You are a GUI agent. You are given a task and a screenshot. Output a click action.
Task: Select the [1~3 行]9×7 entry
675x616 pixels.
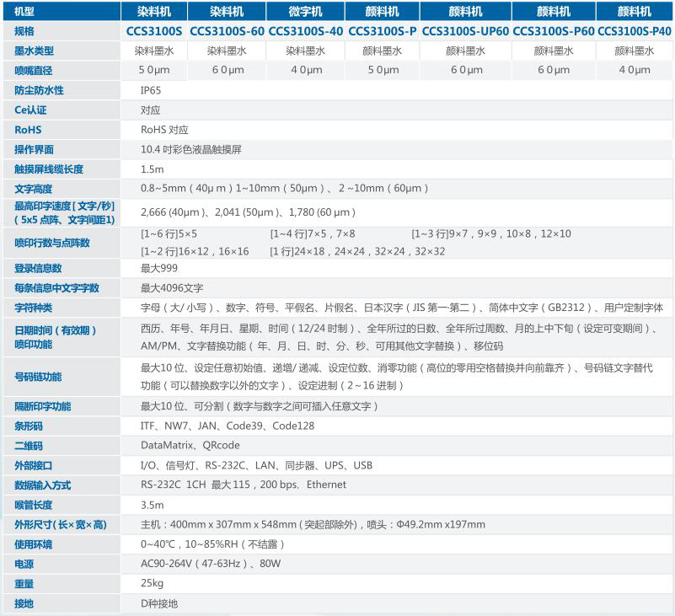coord(491,233)
